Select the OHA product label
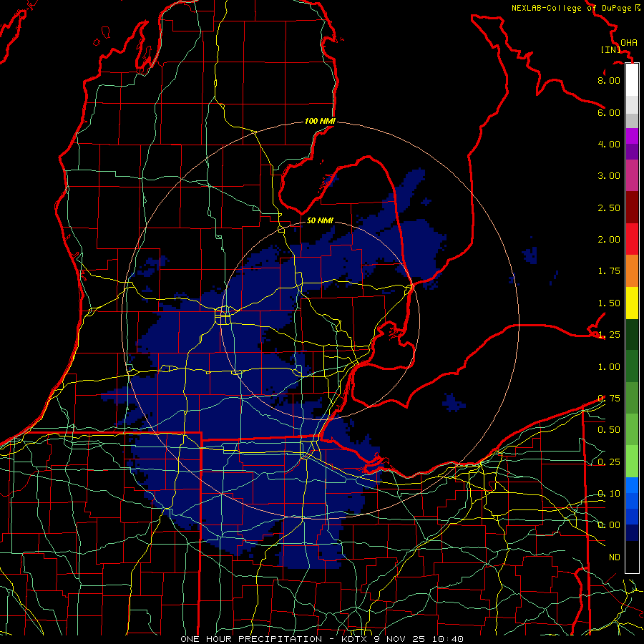This screenshot has height=644, width=644. (x=629, y=43)
